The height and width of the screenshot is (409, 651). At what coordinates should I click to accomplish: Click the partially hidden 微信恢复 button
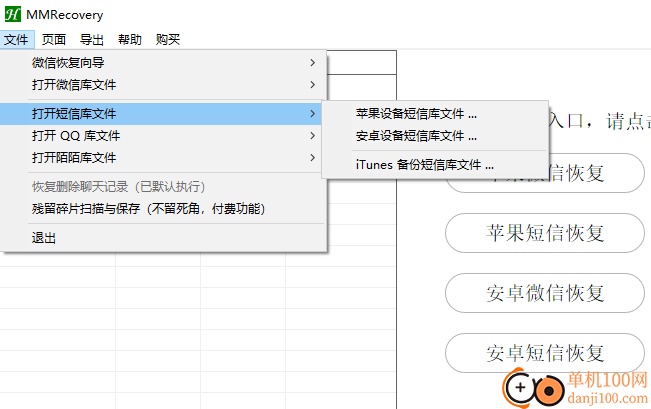[x=597, y=173]
